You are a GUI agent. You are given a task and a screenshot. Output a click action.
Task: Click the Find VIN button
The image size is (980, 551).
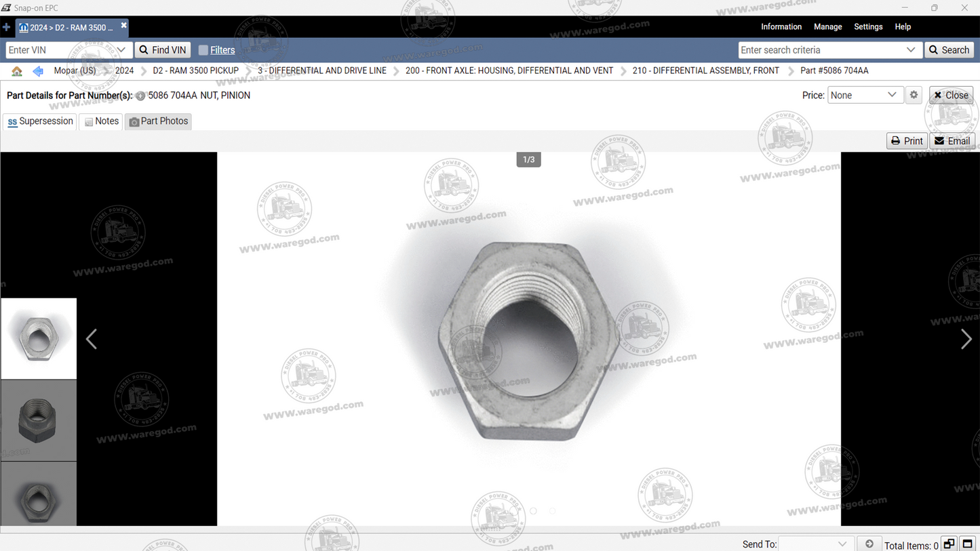pyautogui.click(x=162, y=49)
